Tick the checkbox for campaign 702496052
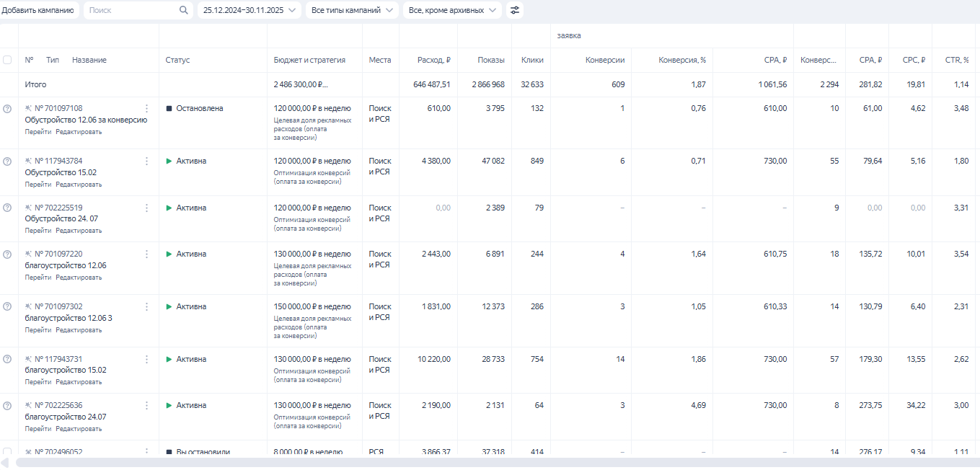980x470 pixels. click(x=7, y=452)
